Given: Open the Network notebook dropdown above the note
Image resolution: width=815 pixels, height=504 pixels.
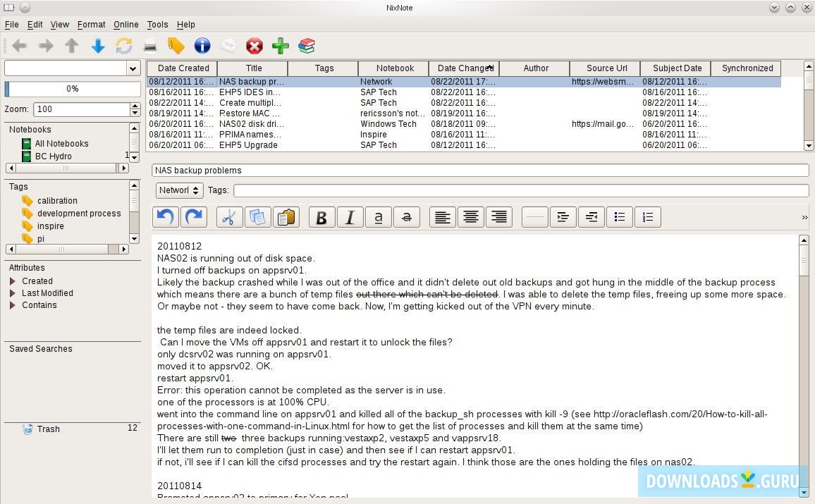Looking at the screenshot, I should 179,190.
